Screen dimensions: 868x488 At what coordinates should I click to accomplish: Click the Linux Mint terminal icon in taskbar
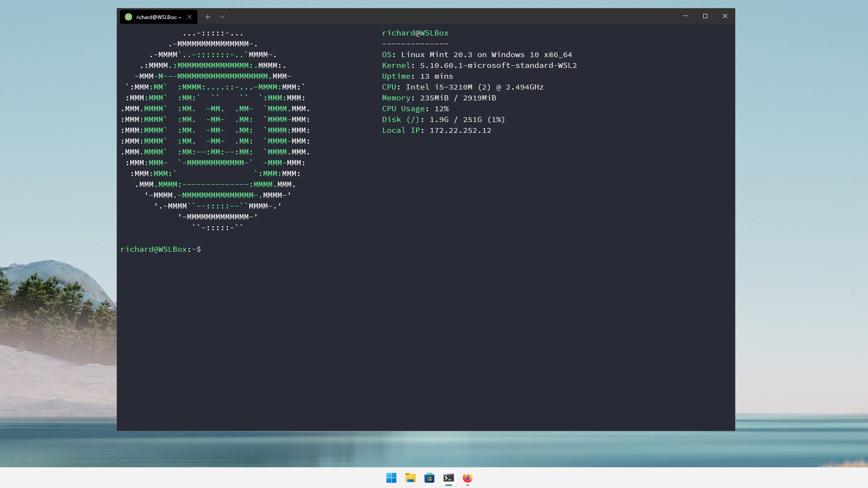coord(448,478)
